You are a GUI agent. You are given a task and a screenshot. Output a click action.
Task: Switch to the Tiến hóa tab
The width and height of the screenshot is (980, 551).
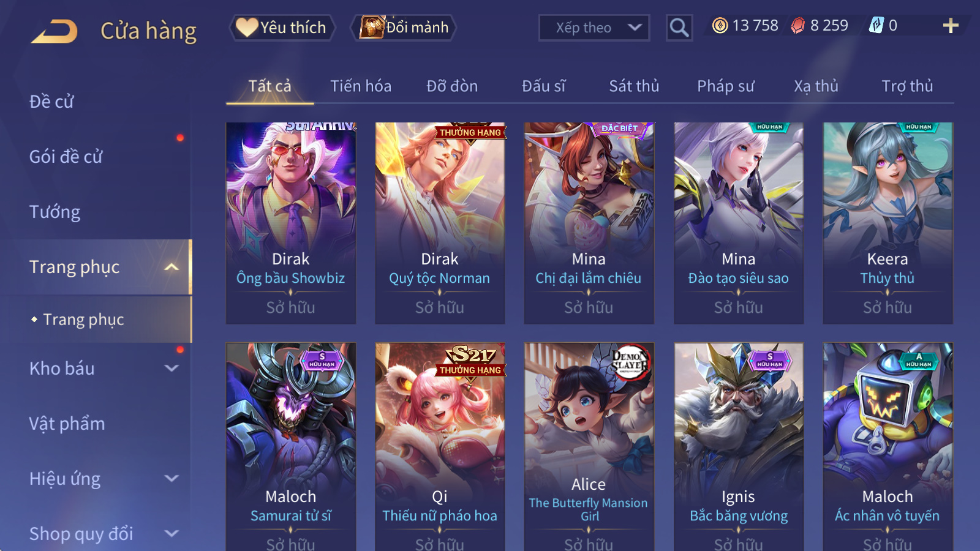(x=361, y=86)
